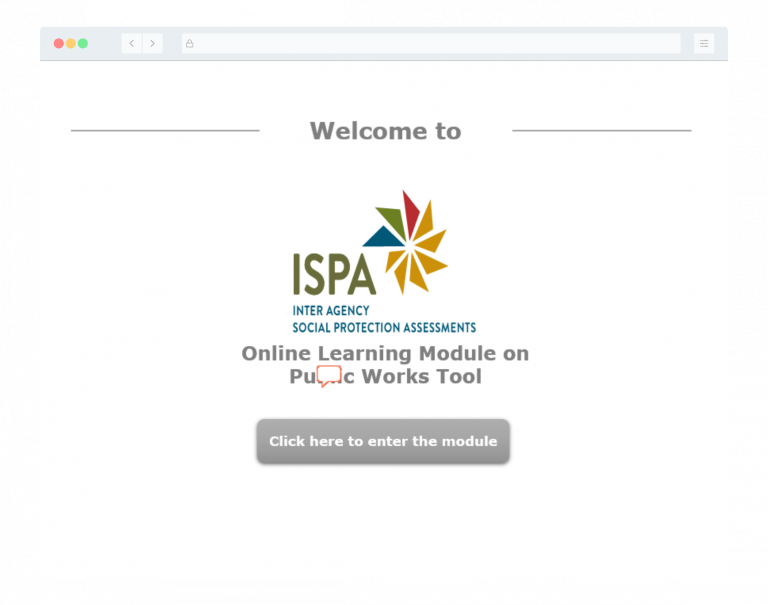The image size is (768, 605).
Task: Click the "Welcome to" heading
Action: tap(385, 131)
